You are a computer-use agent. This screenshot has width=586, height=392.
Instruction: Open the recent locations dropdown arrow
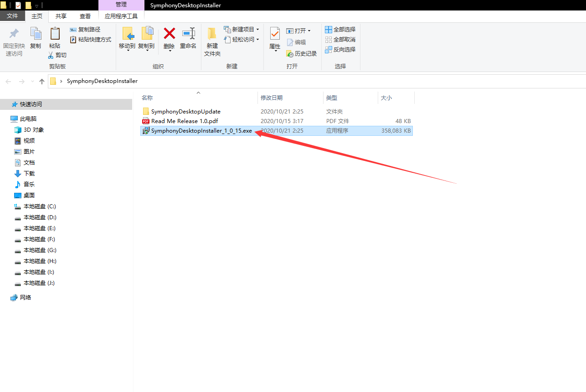(x=32, y=81)
